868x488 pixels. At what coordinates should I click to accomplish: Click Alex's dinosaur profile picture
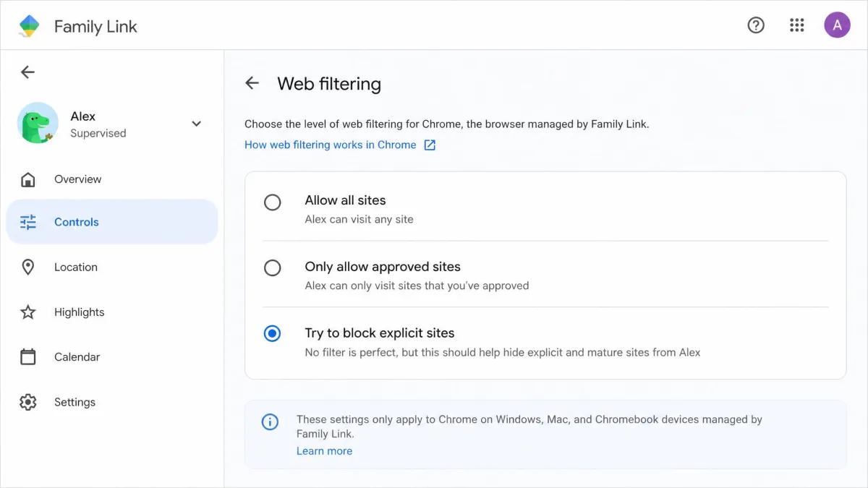click(x=38, y=123)
